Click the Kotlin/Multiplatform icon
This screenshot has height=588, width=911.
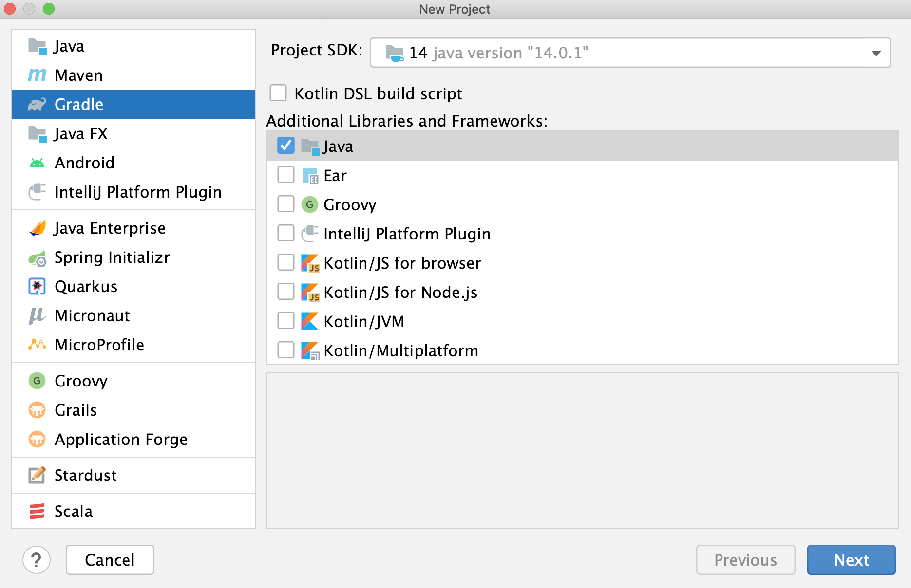point(310,350)
